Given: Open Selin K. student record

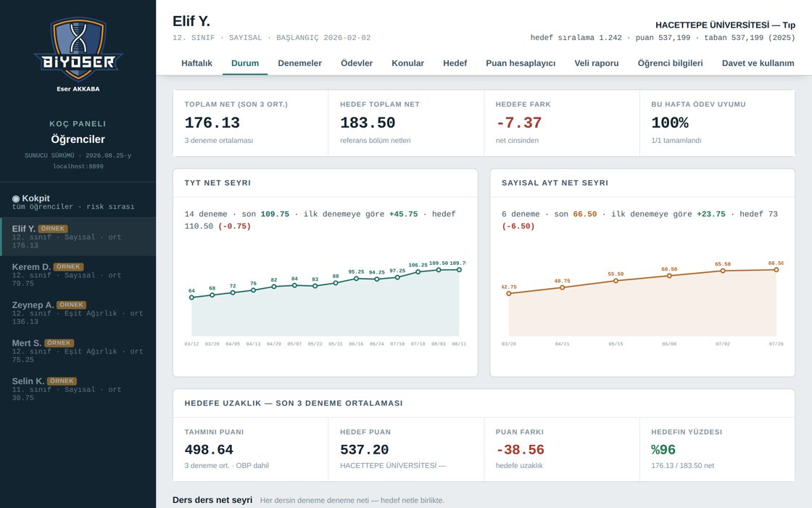Looking at the screenshot, I should point(78,389).
